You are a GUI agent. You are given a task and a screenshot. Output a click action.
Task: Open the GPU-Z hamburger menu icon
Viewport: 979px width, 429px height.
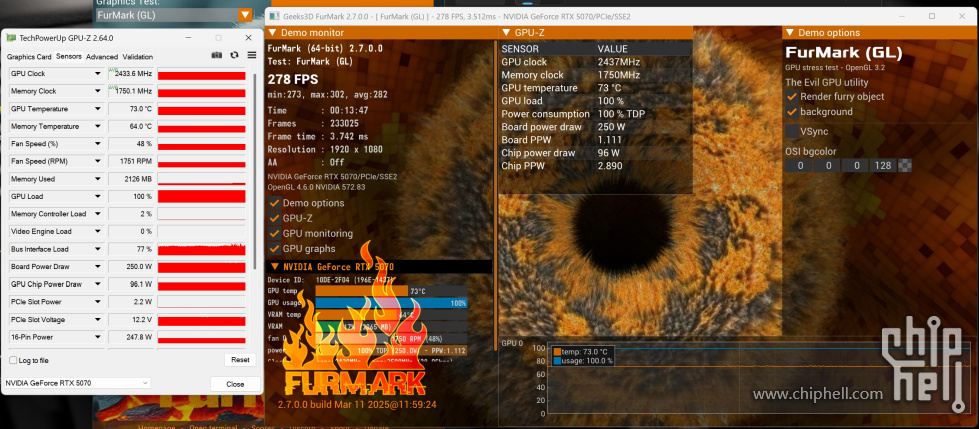252,56
